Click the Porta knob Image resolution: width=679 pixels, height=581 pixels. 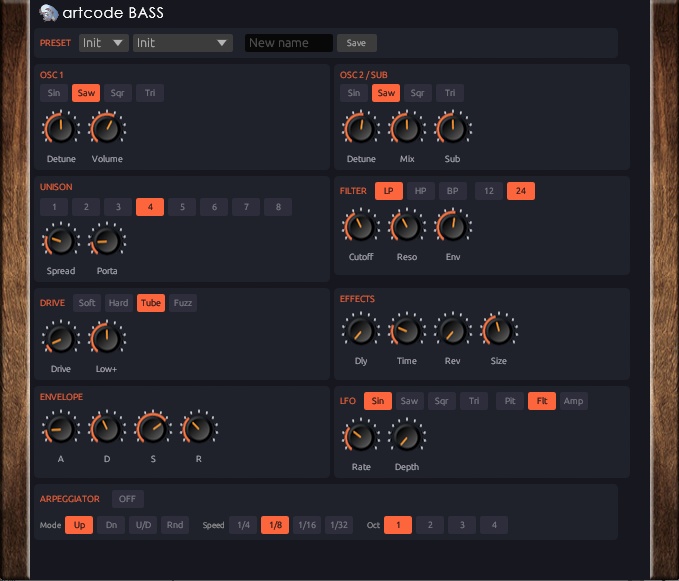107,240
